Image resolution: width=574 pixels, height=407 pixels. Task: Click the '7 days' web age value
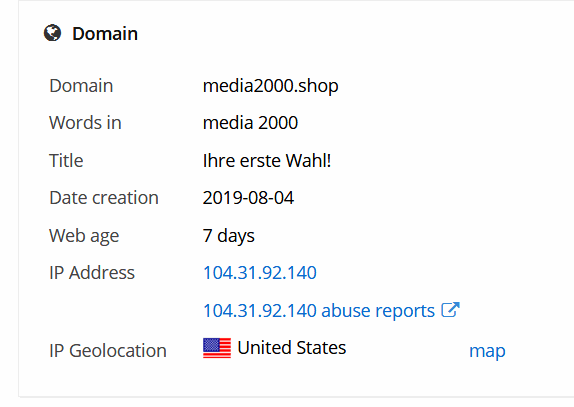pyautogui.click(x=228, y=236)
